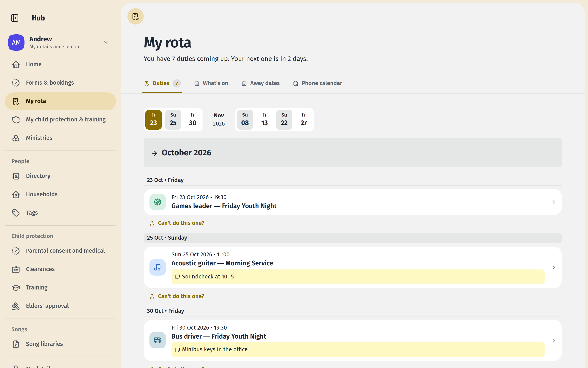Viewport: 588px width, 368px height.
Task: Click Can't do this one under Acoustic guitar
Action: [177, 296]
